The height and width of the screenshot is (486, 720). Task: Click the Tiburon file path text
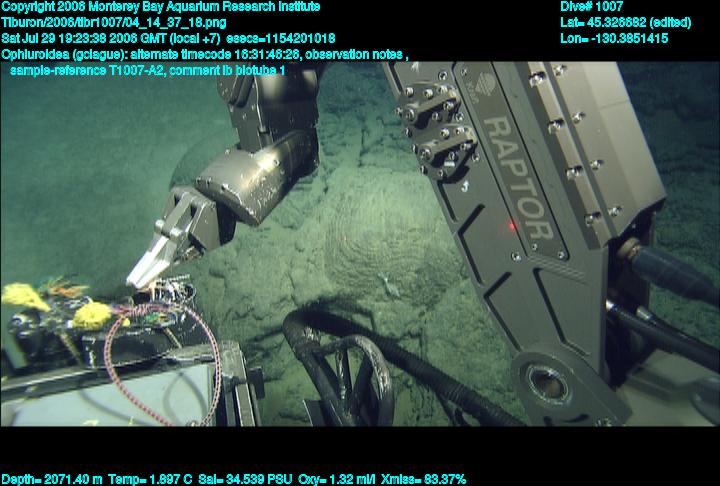(x=113, y=23)
